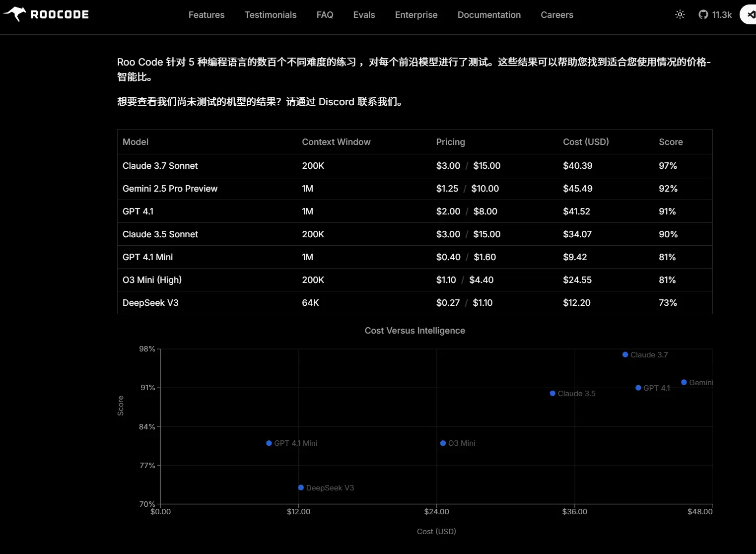Click the DeepSeek V3 chart data point
Image resolution: width=756 pixels, height=554 pixels.
coord(301,487)
